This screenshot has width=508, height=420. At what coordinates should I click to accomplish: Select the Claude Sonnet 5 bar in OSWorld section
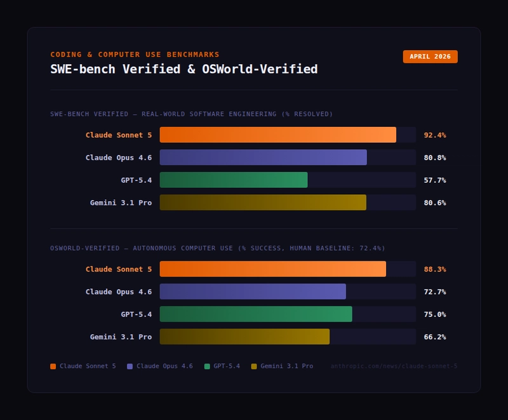272,269
